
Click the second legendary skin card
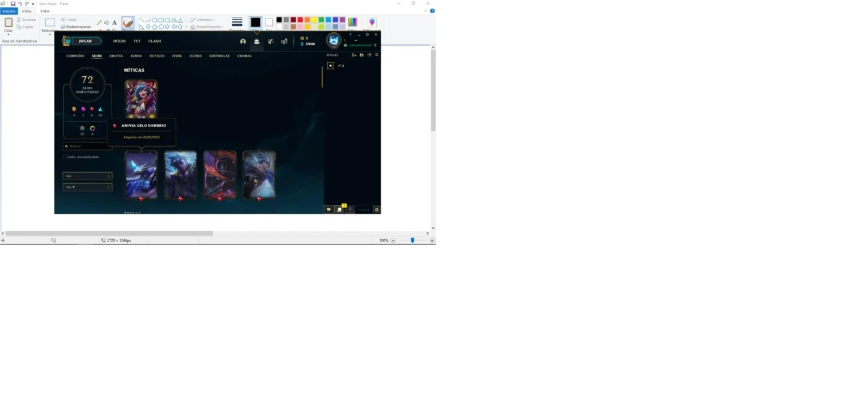(x=180, y=175)
